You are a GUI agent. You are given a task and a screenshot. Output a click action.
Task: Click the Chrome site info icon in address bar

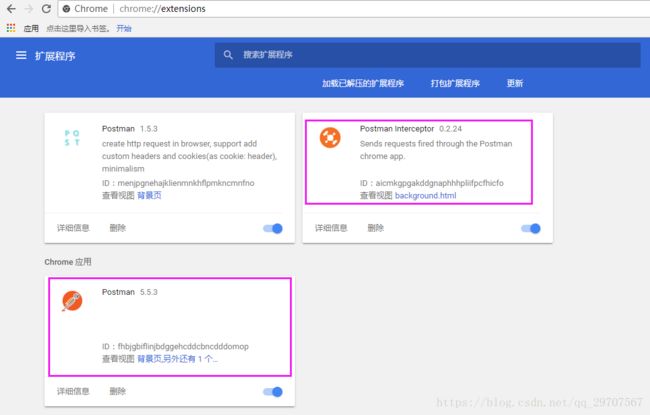tap(66, 9)
